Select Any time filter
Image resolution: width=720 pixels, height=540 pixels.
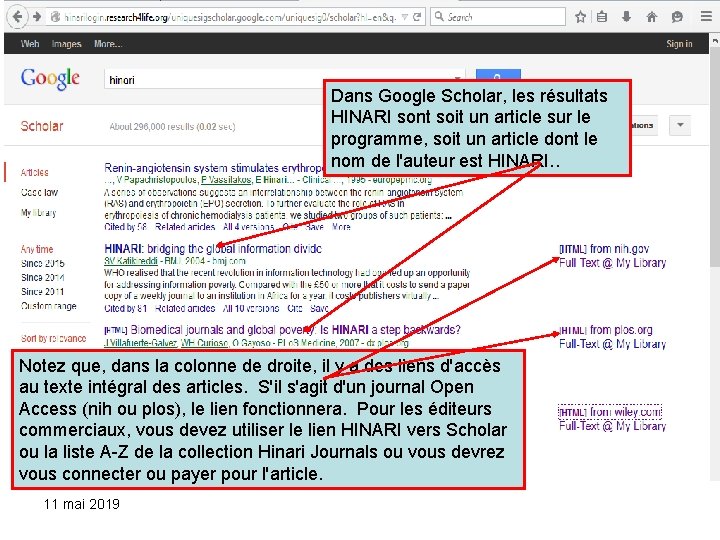pyautogui.click(x=37, y=249)
